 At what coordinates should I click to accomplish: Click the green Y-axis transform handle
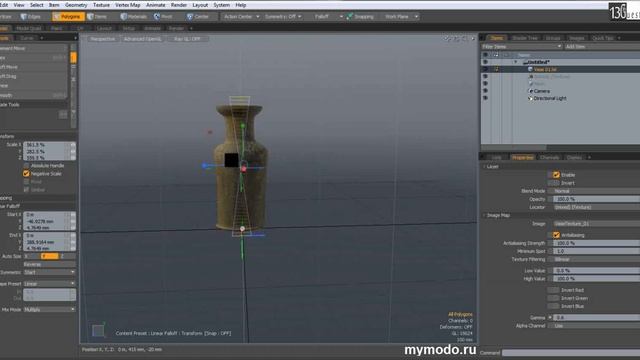click(242, 126)
